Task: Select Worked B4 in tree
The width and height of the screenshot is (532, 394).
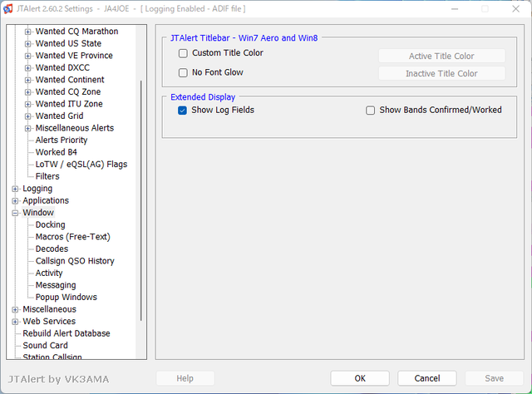Action: [57, 152]
